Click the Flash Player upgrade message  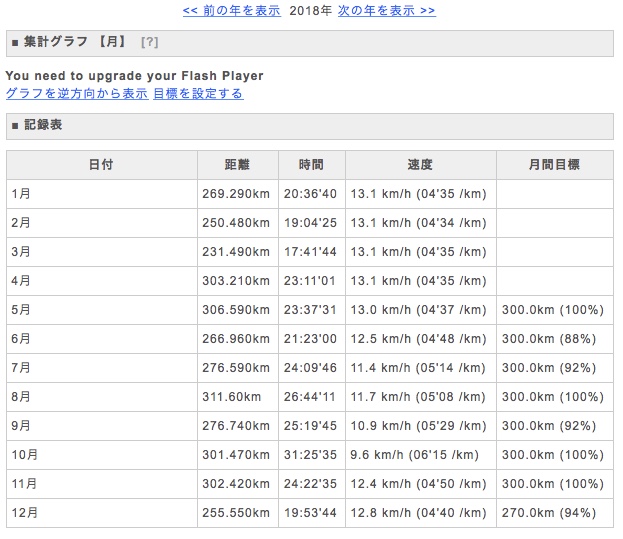[x=135, y=76]
